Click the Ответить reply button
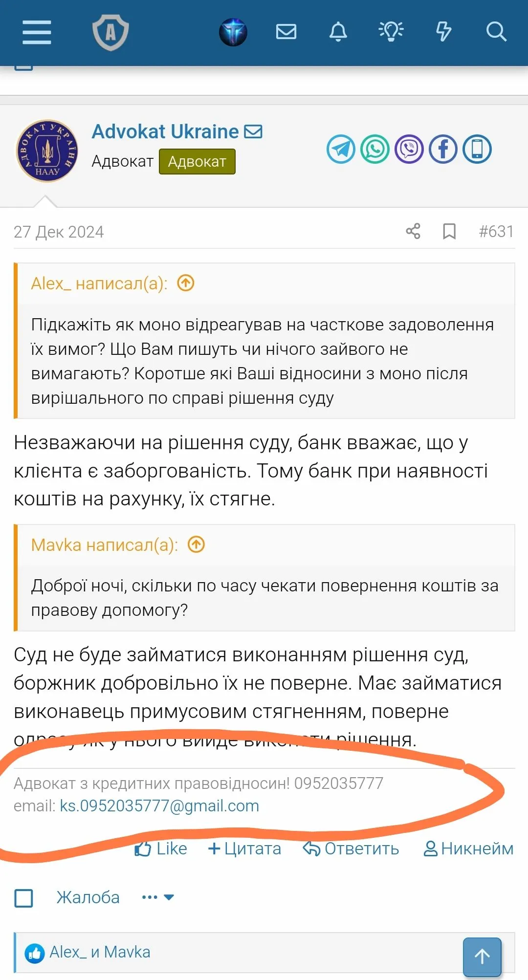The width and height of the screenshot is (528, 980). tap(351, 849)
